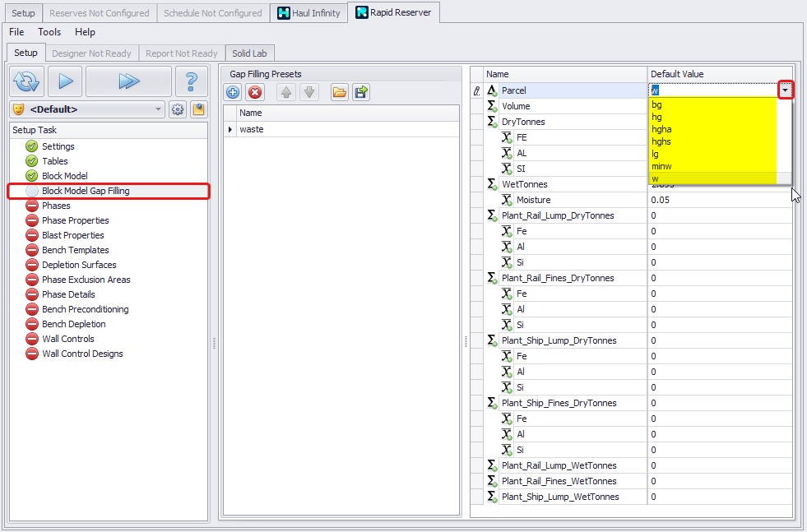This screenshot has height=532, width=807.
Task: Collapse the Parcel default value dropdown arrow
Action: tap(786, 90)
